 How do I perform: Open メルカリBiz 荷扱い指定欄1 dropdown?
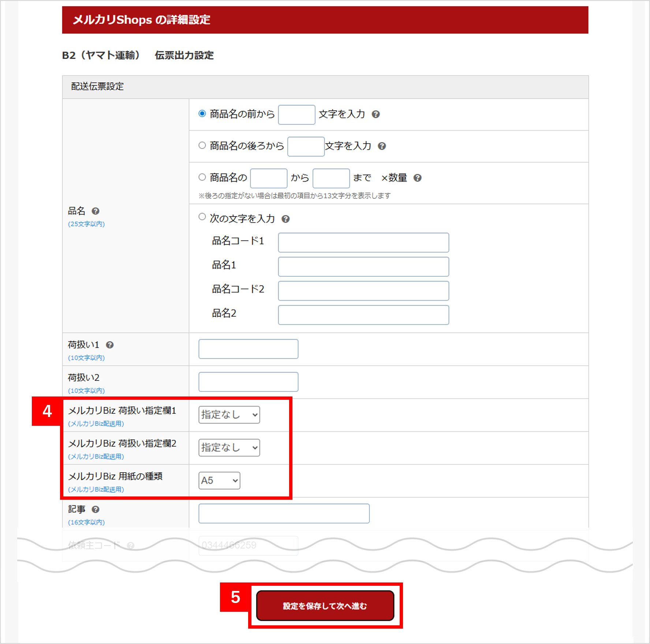229,415
